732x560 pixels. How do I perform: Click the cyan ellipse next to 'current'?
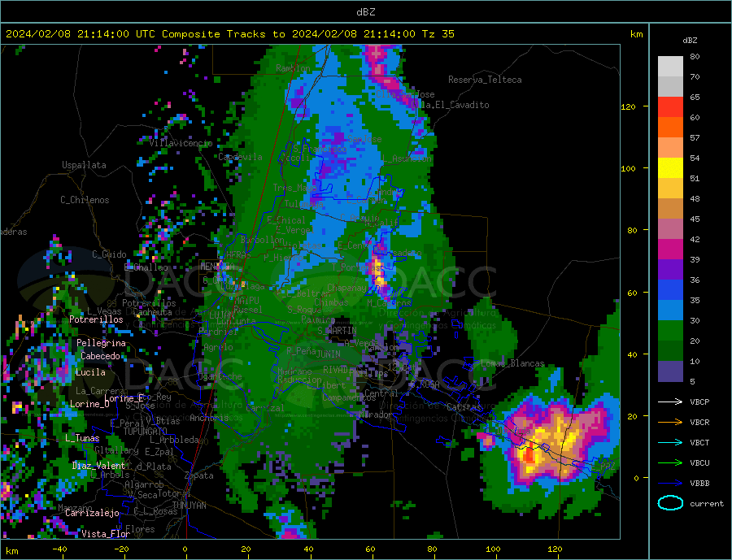[x=670, y=503]
